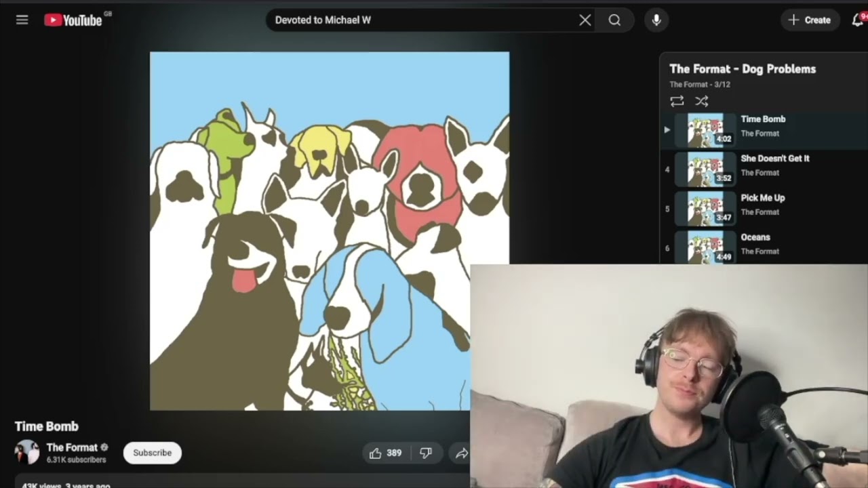This screenshot has width=868, height=488.
Task: Click the magnifier search button
Action: tap(614, 20)
